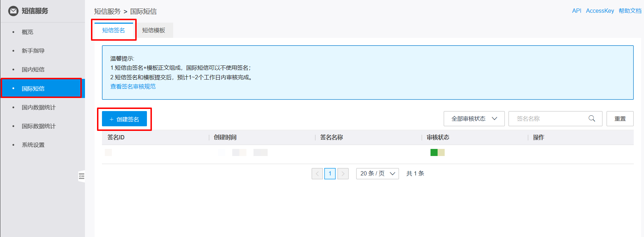Viewport: 644px width, 237px height.
Task: Click the 操作 column header
Action: (538, 137)
